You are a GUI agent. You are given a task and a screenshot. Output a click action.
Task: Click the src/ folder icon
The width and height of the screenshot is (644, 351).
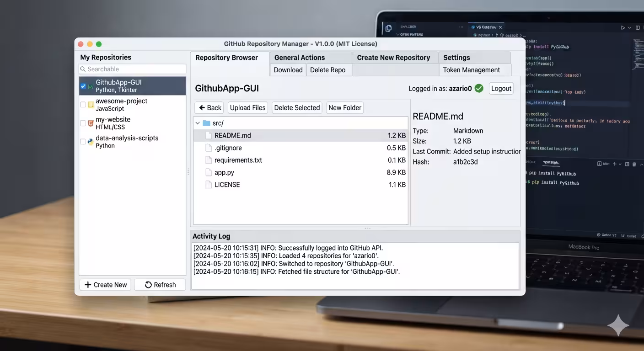click(206, 123)
